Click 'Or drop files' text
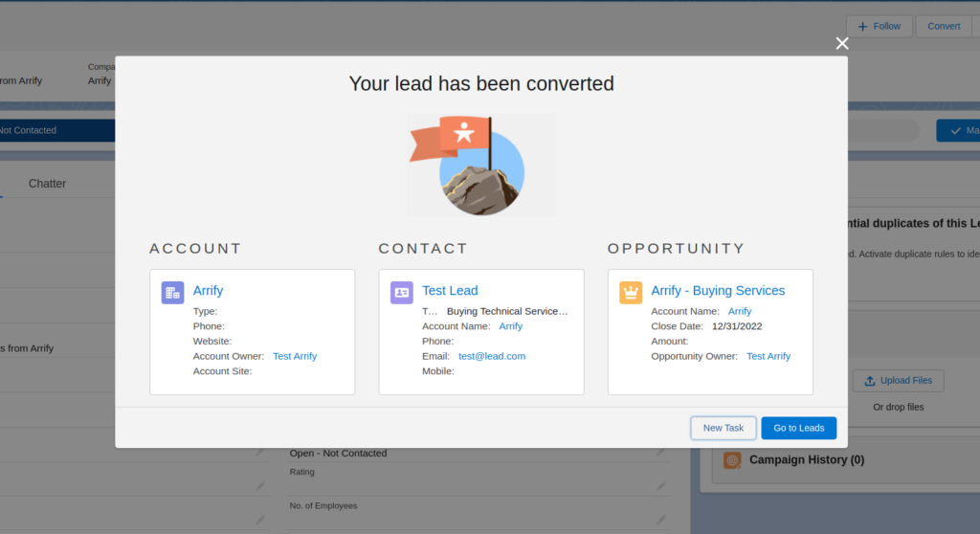The image size is (980, 534). [898, 407]
